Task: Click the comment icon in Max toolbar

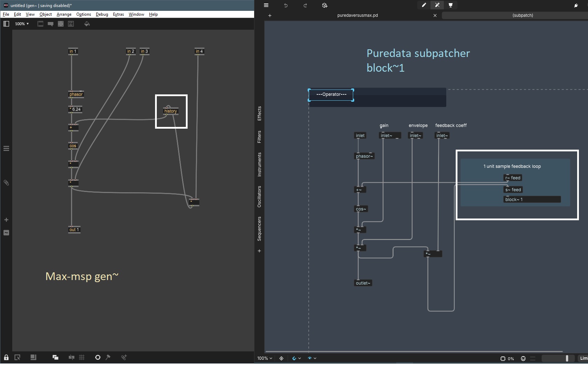Action: coord(51,24)
